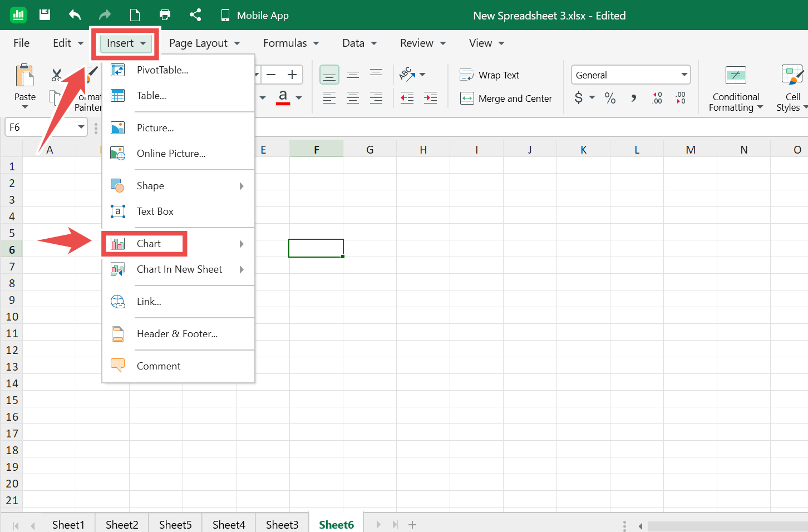Select column H header
808x532 pixels.
423,149
